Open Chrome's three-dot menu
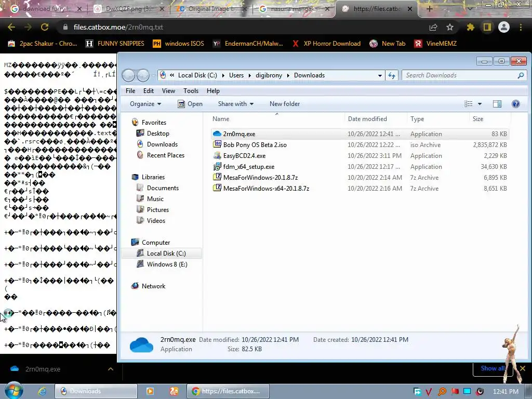This screenshot has width=532, height=399. coord(521,27)
